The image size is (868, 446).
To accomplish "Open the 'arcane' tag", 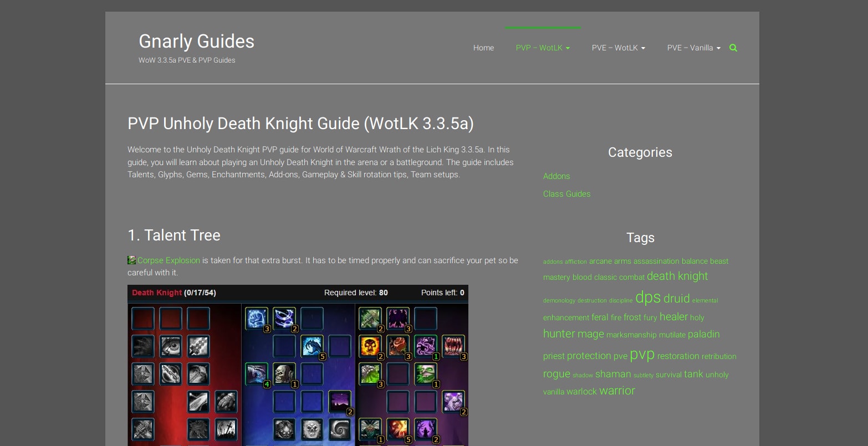I will [x=600, y=261].
